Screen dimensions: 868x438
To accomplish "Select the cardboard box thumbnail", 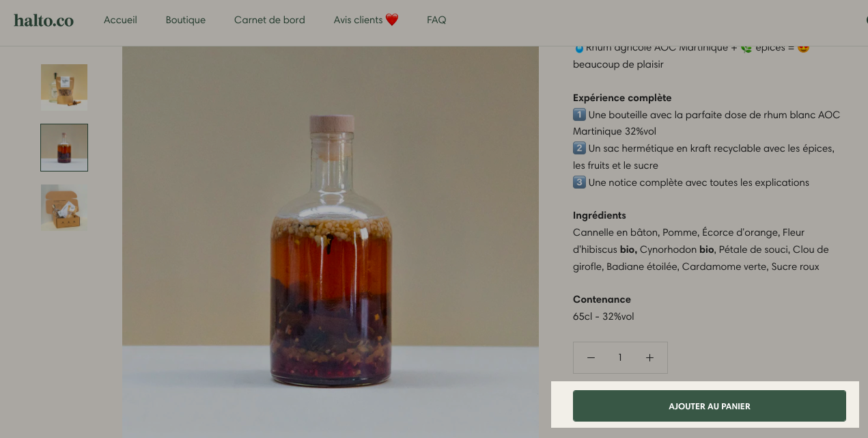I will 64,208.
